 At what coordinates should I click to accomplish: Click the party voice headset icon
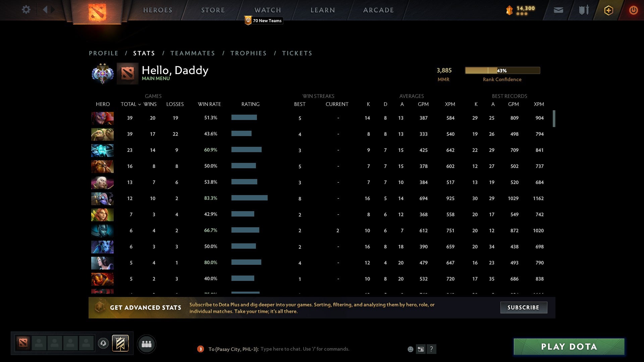pos(103,343)
